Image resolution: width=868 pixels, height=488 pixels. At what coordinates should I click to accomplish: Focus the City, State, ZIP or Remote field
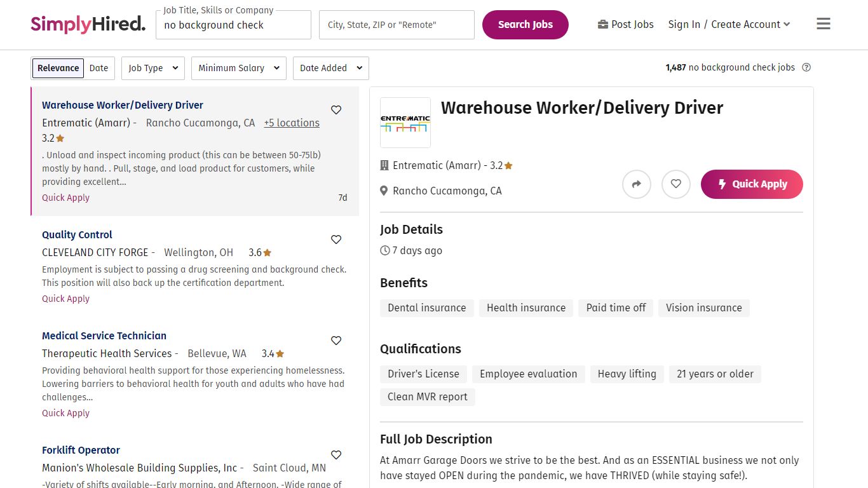click(397, 25)
